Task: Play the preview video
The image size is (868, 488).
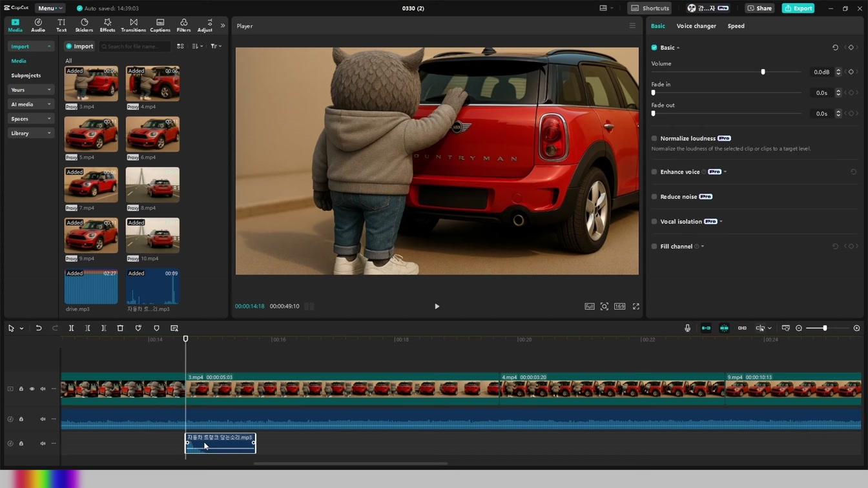Action: [x=437, y=307]
